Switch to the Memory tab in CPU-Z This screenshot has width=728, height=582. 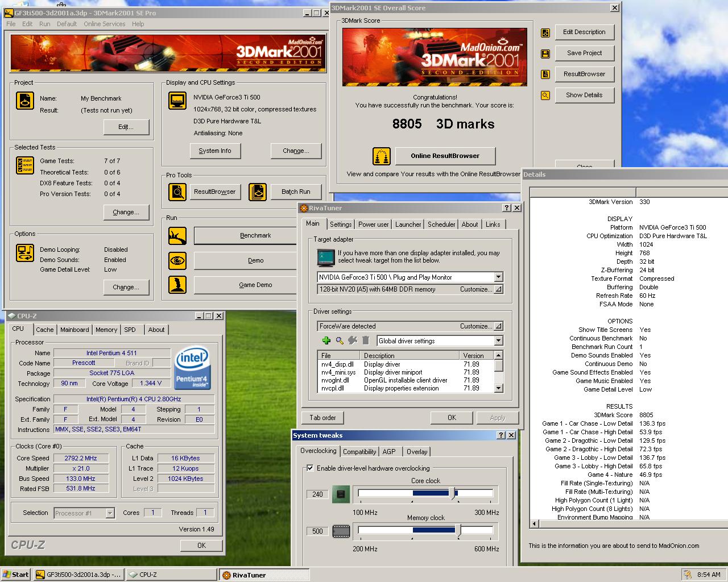click(106, 330)
